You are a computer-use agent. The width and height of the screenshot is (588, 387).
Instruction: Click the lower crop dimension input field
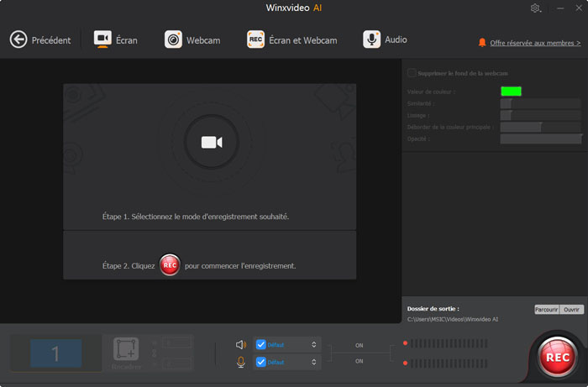tap(176, 363)
